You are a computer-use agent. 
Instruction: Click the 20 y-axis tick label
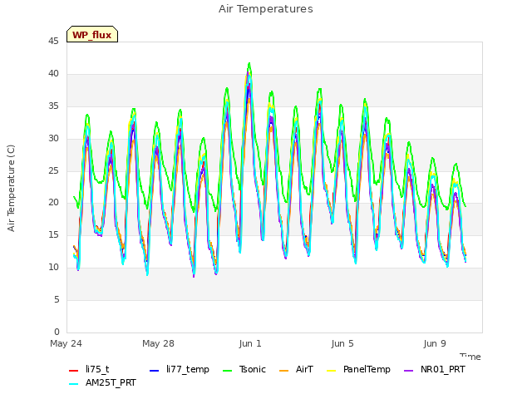point(53,203)
